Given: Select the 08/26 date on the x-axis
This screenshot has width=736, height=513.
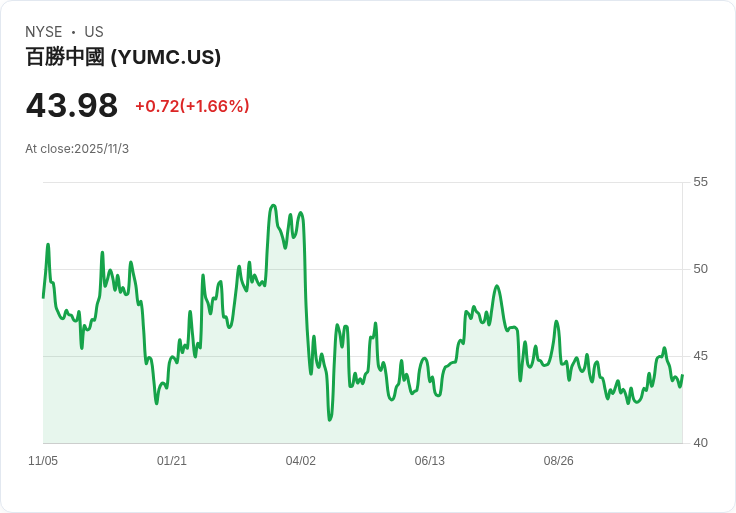Looking at the screenshot, I should 559,461.
